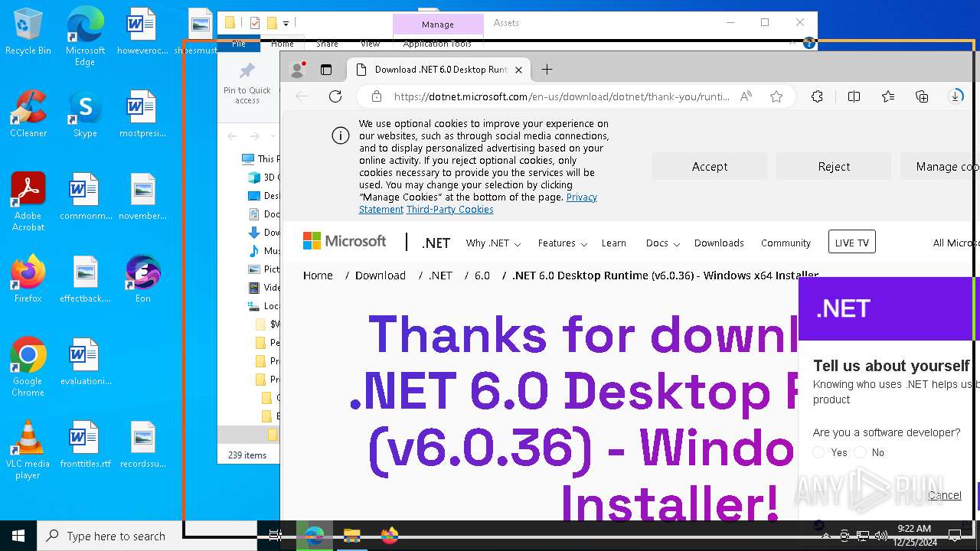Open Edge tab actions menu icon
Screen dimensions: 980x551
(x=326, y=70)
